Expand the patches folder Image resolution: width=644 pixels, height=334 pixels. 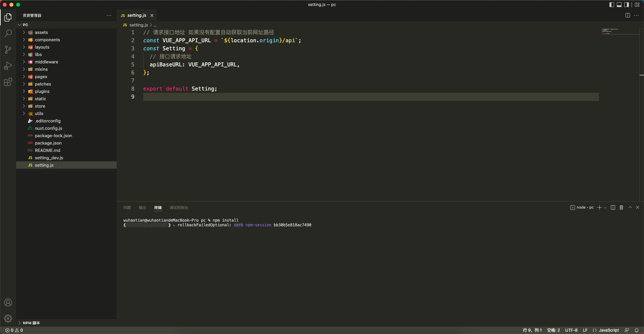coord(66,84)
